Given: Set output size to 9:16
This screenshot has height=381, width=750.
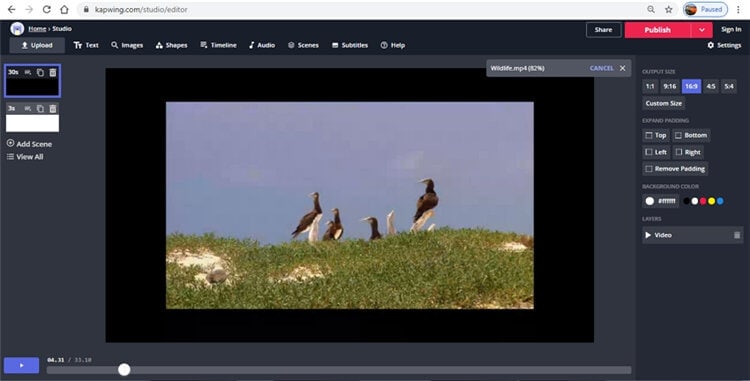Looking at the screenshot, I should coord(670,86).
